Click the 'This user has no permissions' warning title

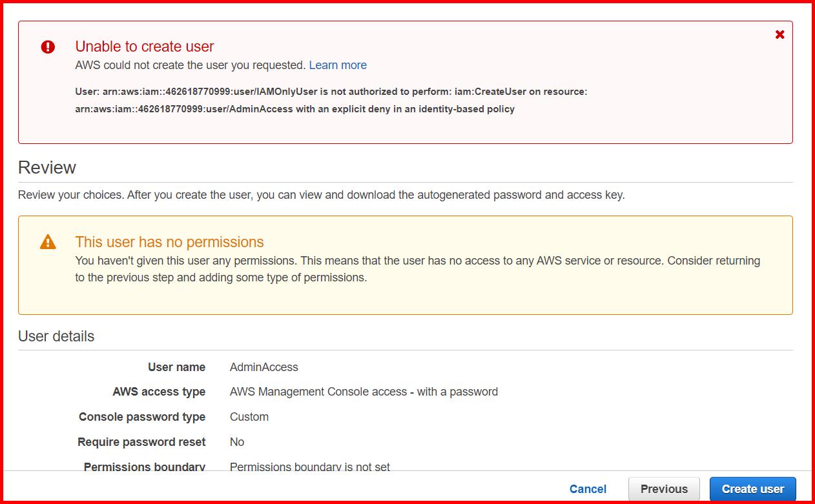(x=169, y=241)
